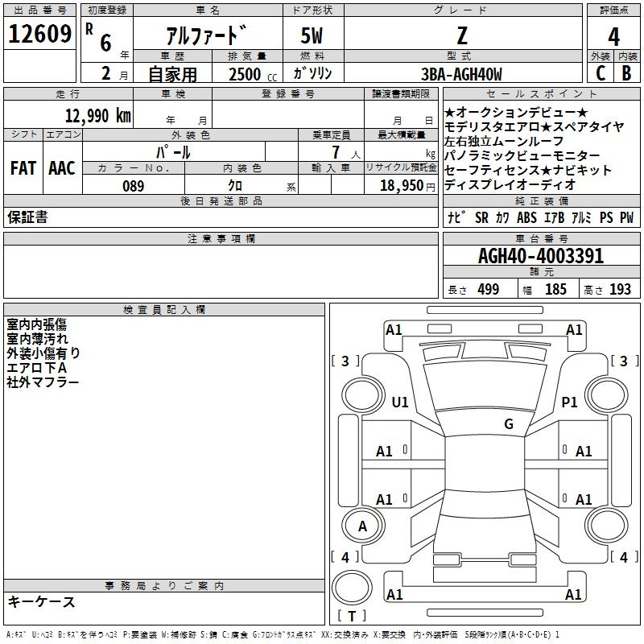Select the U1 dent mark on diagram
Viewport: 644px width, 644px height.
coord(400,402)
